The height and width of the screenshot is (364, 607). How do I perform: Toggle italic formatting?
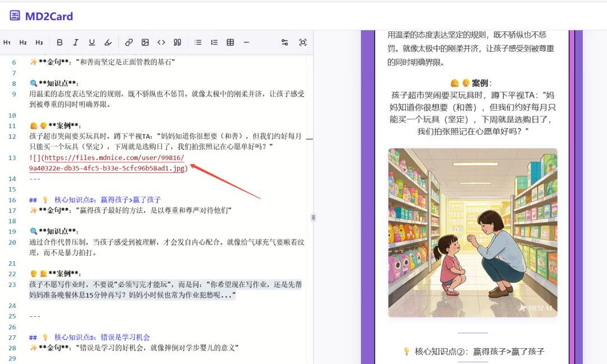pos(75,42)
